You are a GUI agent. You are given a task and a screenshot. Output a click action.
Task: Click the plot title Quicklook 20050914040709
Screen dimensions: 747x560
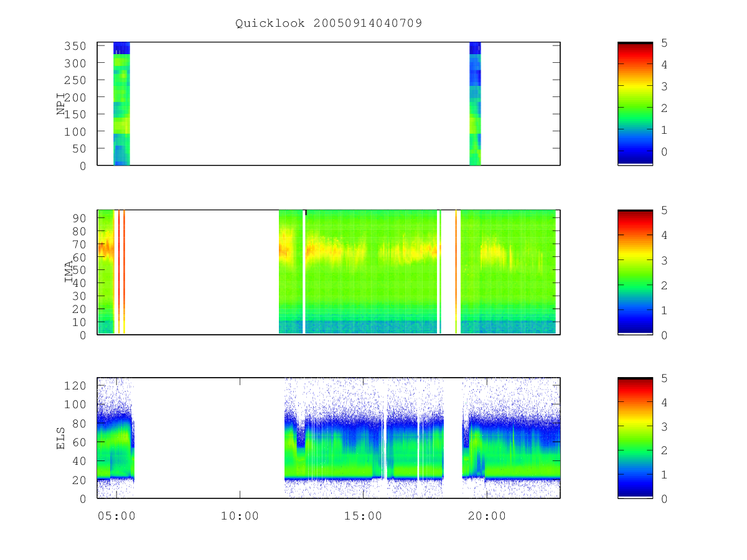point(329,24)
